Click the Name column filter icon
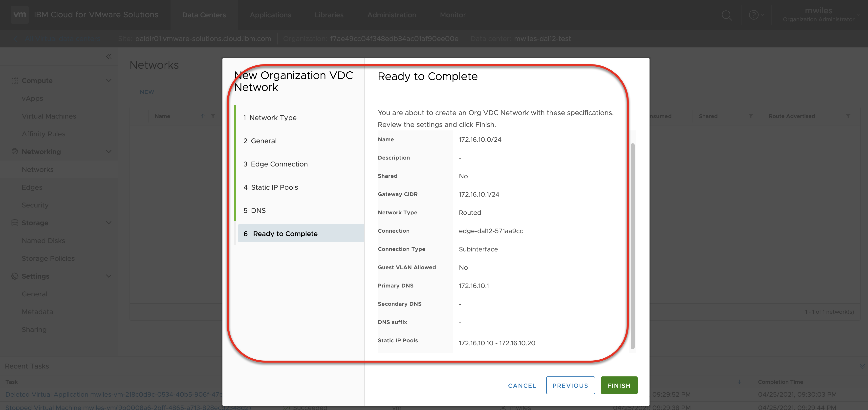Viewport: 868px width, 410px height. click(x=213, y=116)
